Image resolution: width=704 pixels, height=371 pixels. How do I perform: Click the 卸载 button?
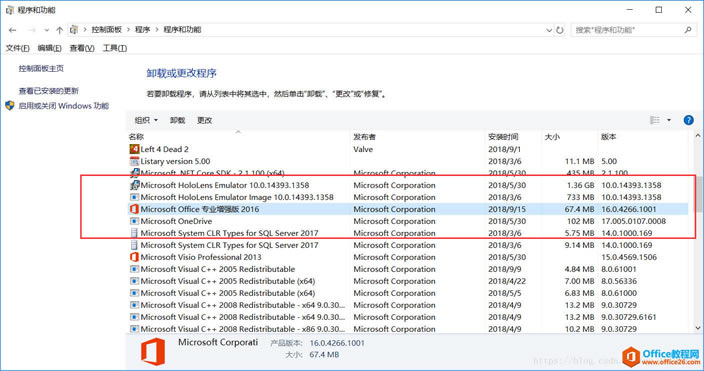click(177, 120)
